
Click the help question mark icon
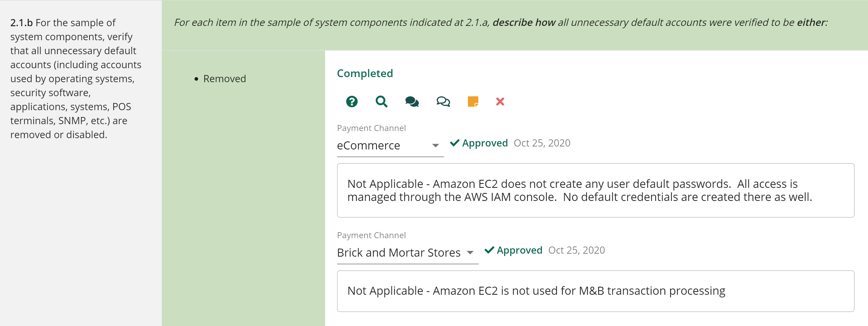(352, 102)
